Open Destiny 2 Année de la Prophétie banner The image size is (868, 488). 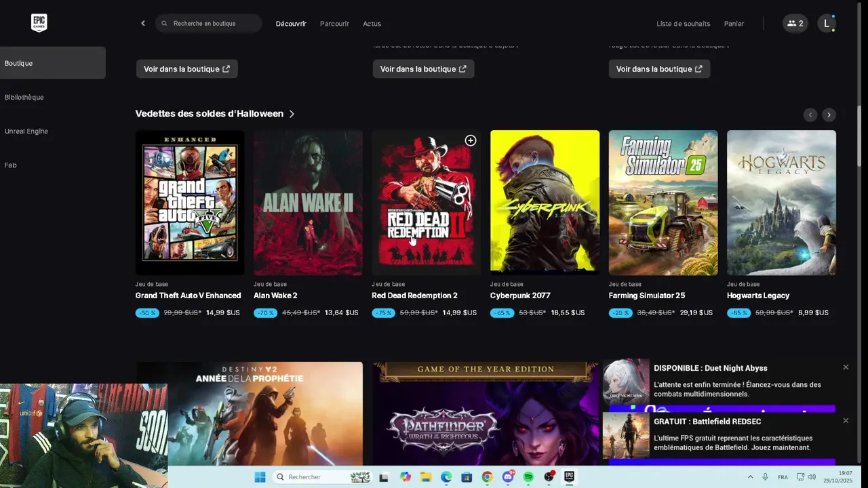click(x=250, y=413)
